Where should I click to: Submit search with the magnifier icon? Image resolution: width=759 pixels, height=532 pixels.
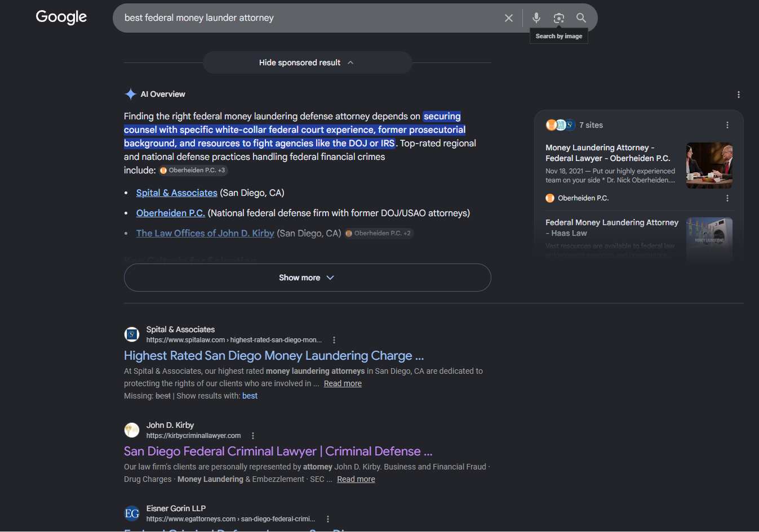[581, 18]
